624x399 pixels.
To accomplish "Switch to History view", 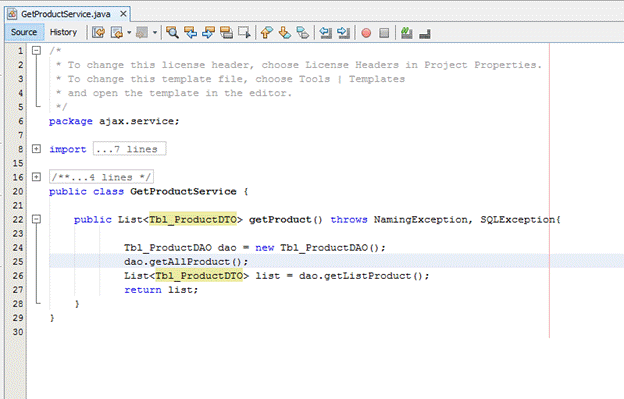I will click(x=63, y=32).
